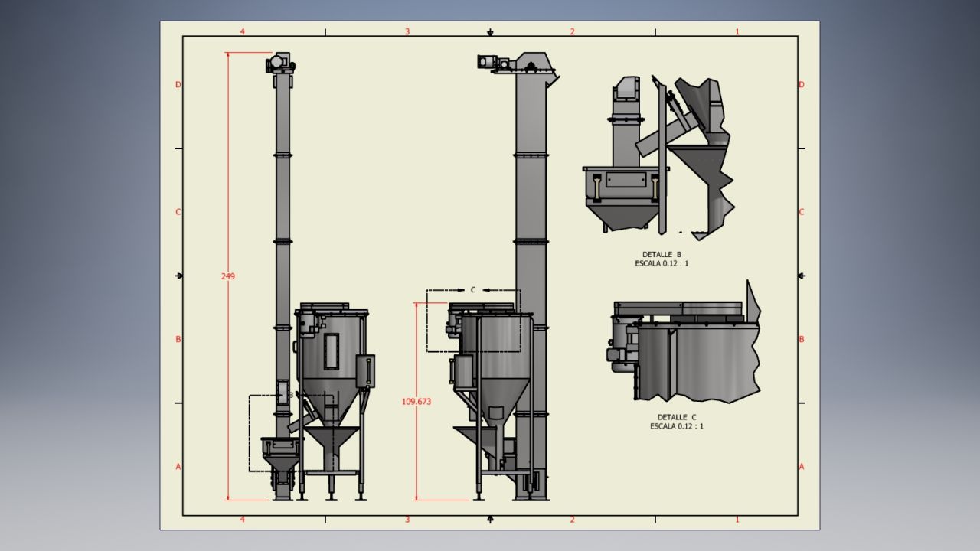Click the DETALLE B view label

(661, 254)
